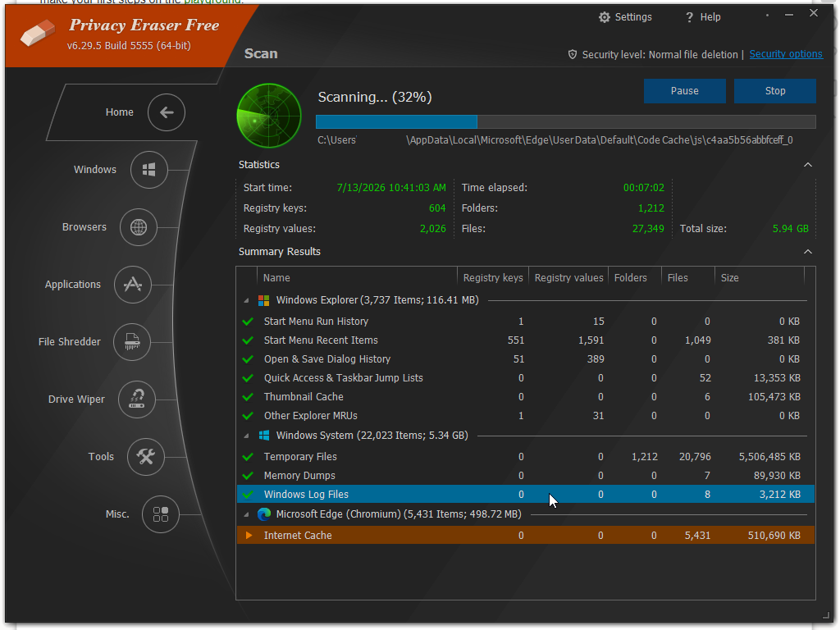840x630 pixels.
Task: Sort by the Registry values column header
Action: coord(568,278)
